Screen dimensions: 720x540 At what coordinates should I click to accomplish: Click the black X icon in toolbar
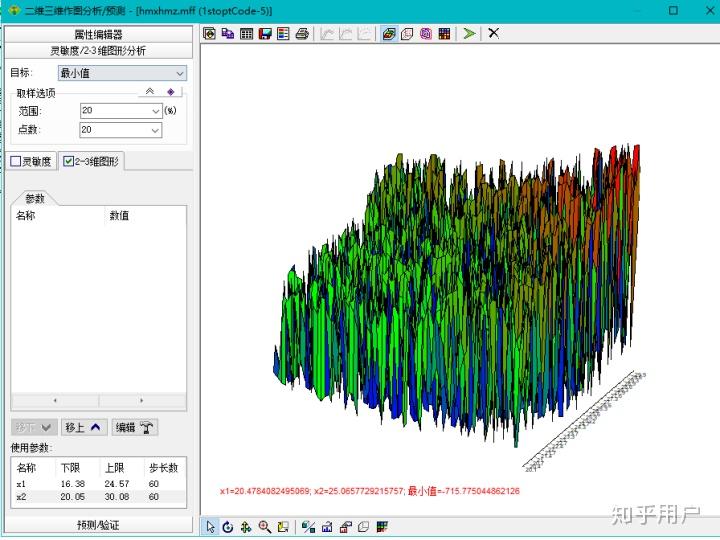pos(493,34)
